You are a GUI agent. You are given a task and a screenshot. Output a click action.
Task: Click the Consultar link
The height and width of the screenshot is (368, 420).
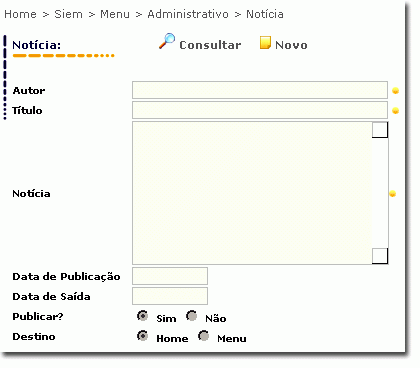tap(210, 45)
